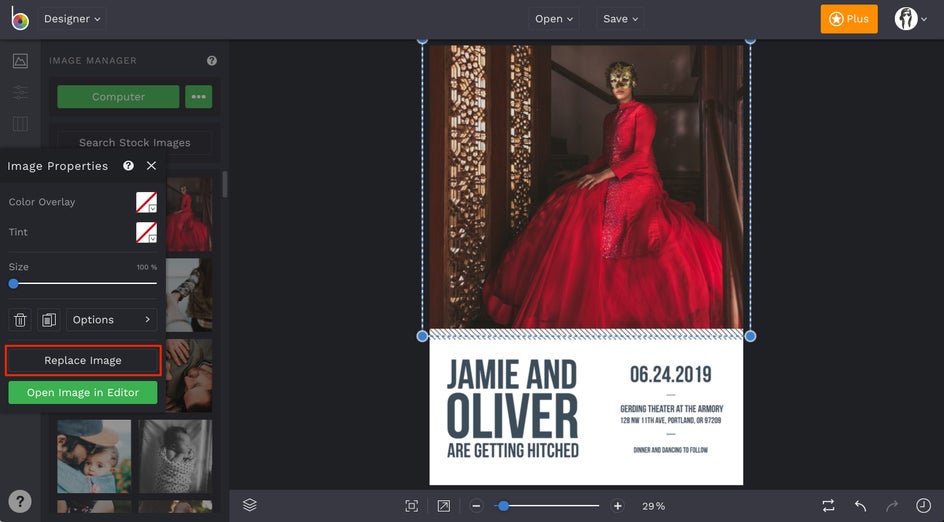Select the red dress photo on canvas
Image resolution: width=944 pixels, height=522 pixels.
click(x=586, y=187)
